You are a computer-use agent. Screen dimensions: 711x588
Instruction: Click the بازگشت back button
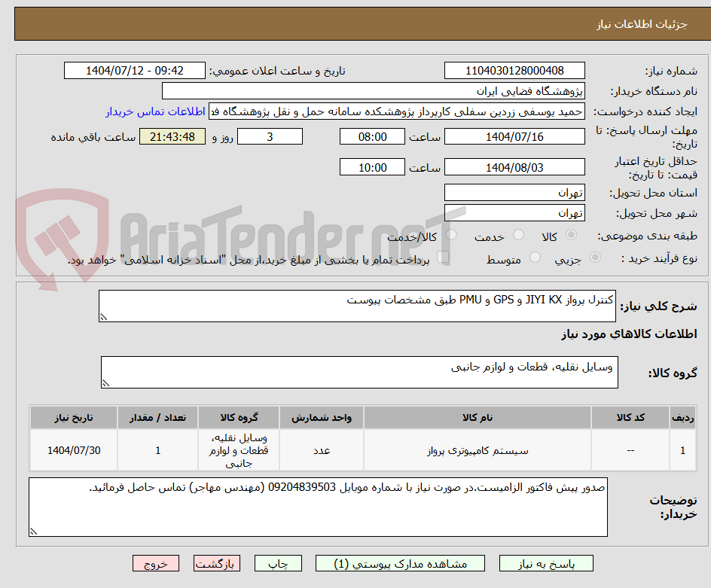click(217, 563)
